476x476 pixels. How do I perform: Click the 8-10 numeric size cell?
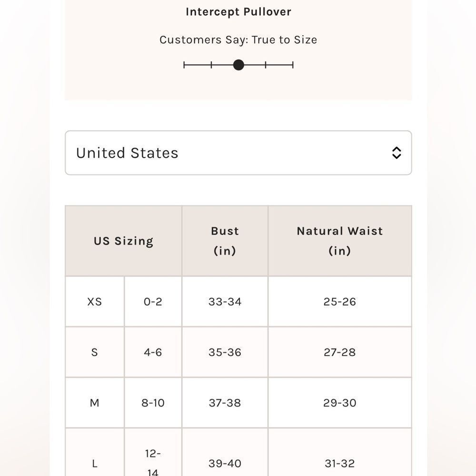(x=153, y=403)
